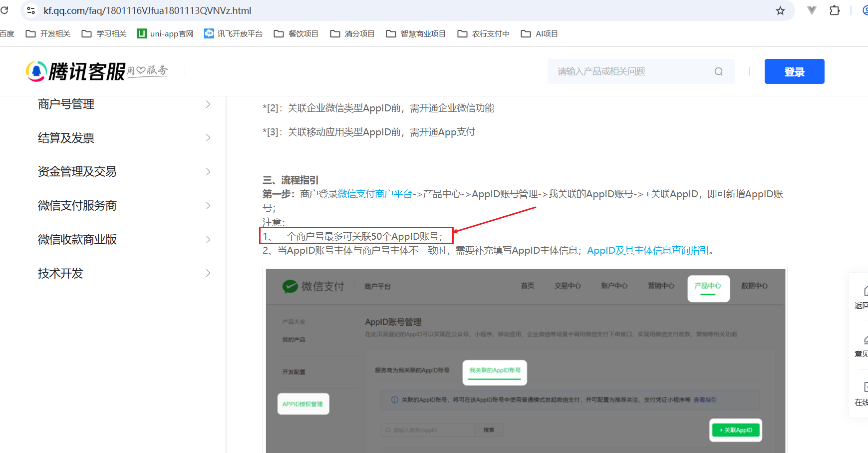Click the 注意: label text
Image resolution: width=868 pixels, height=453 pixels.
[x=274, y=222]
